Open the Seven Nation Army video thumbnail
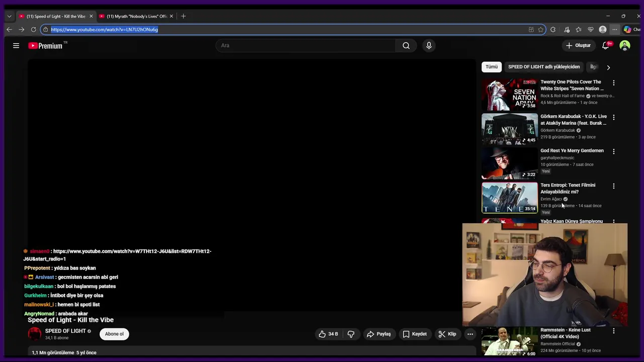Viewport: 644px width, 362px height. (x=510, y=95)
